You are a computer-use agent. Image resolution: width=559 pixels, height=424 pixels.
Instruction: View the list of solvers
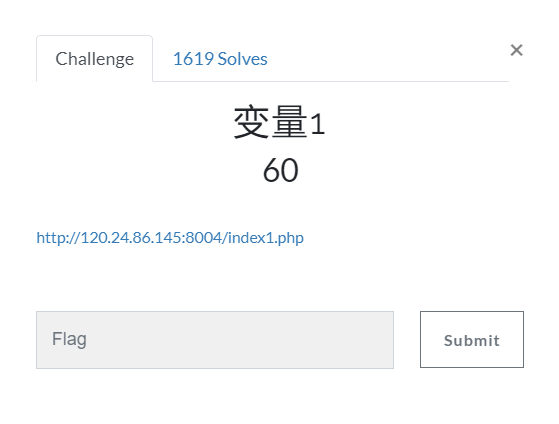coord(220,59)
